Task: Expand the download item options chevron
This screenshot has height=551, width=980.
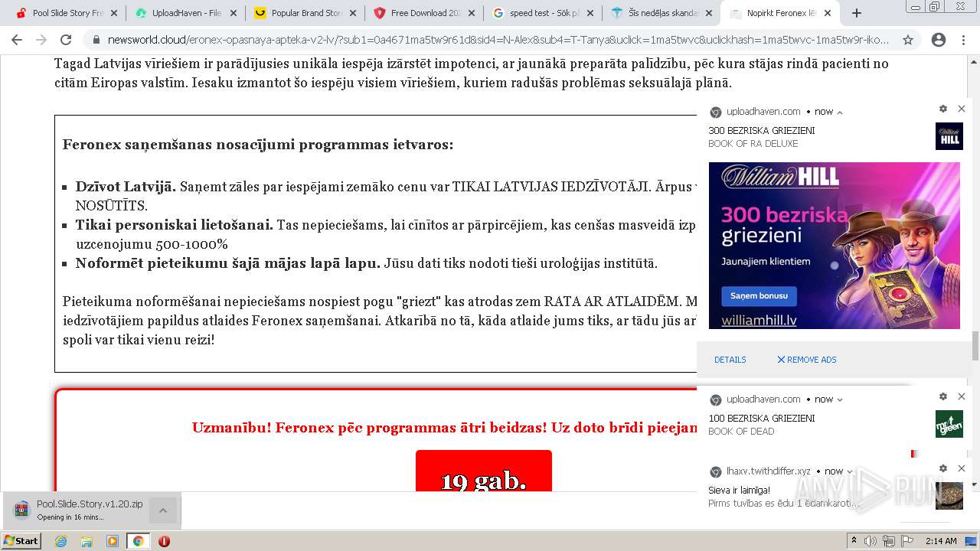Action: point(163,510)
